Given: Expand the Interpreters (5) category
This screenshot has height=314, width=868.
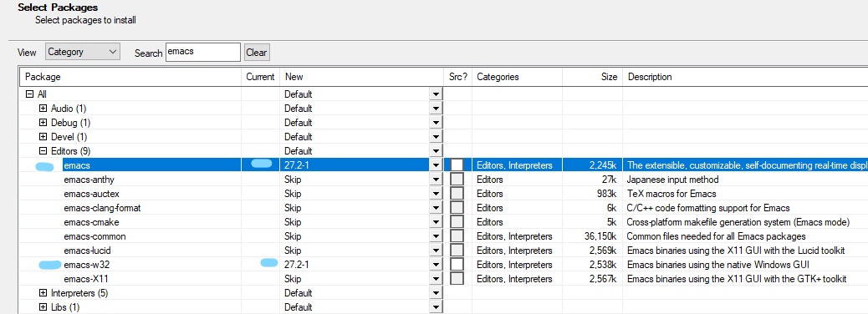Looking at the screenshot, I should click(x=43, y=293).
